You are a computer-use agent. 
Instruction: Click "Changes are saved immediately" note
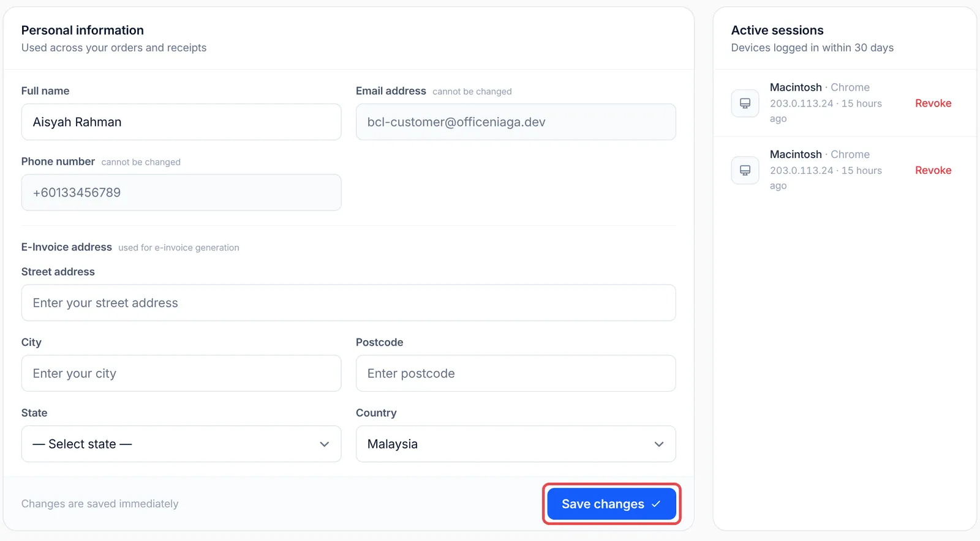point(100,504)
